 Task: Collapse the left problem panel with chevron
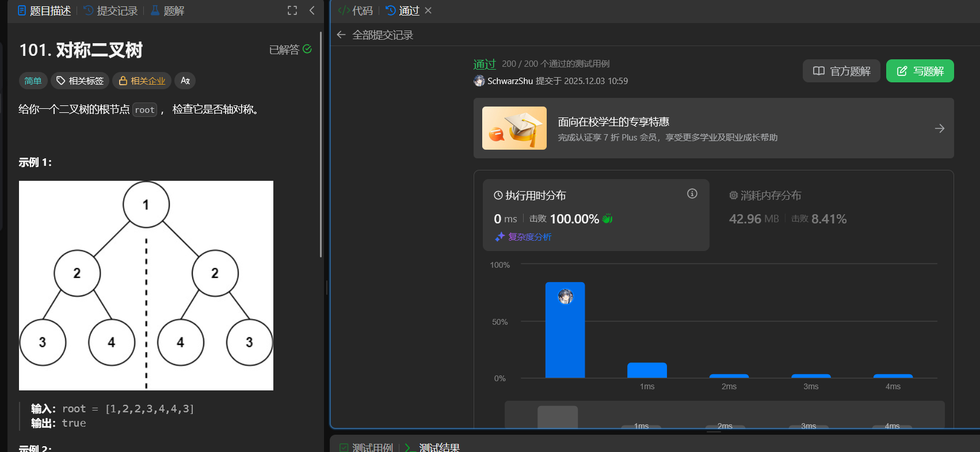pyautogui.click(x=312, y=10)
